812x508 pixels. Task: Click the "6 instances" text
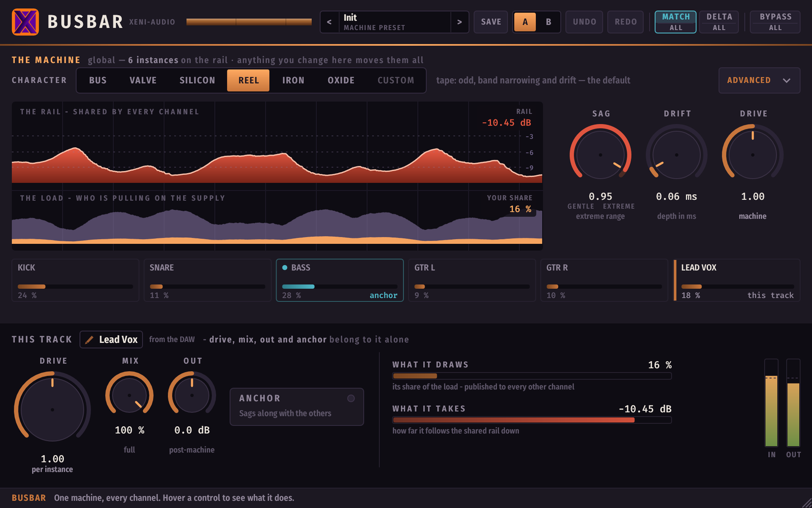click(153, 60)
